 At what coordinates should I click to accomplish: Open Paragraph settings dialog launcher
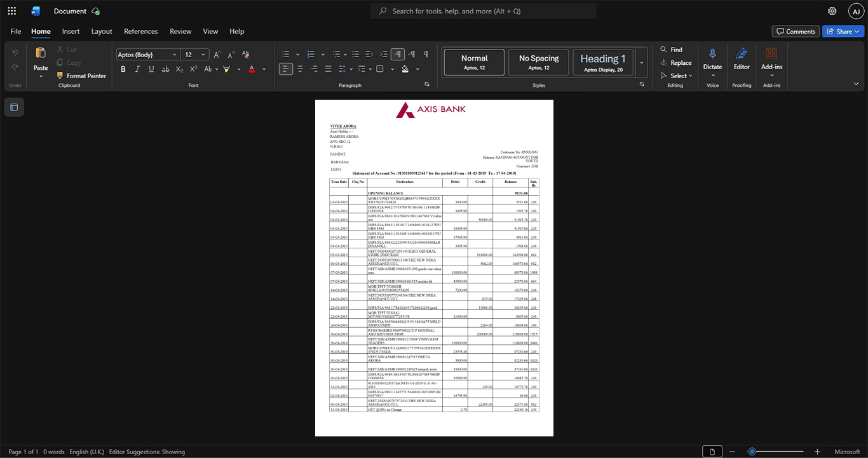coord(427,84)
